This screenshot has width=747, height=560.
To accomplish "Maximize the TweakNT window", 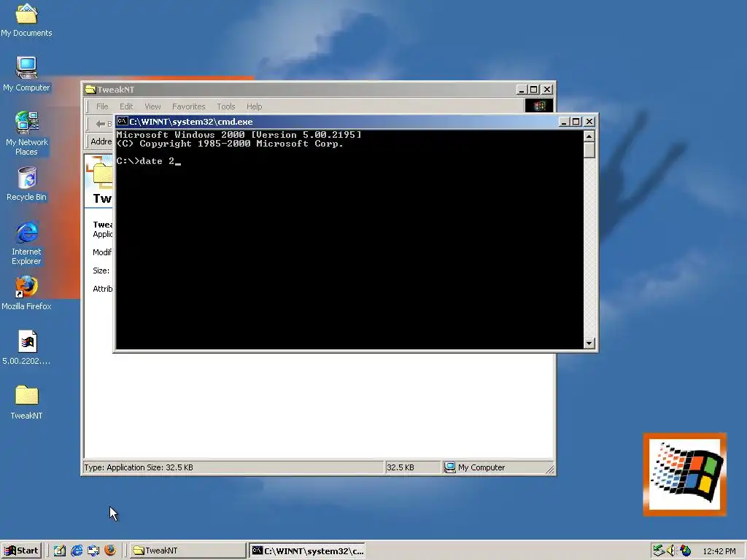I will point(533,90).
